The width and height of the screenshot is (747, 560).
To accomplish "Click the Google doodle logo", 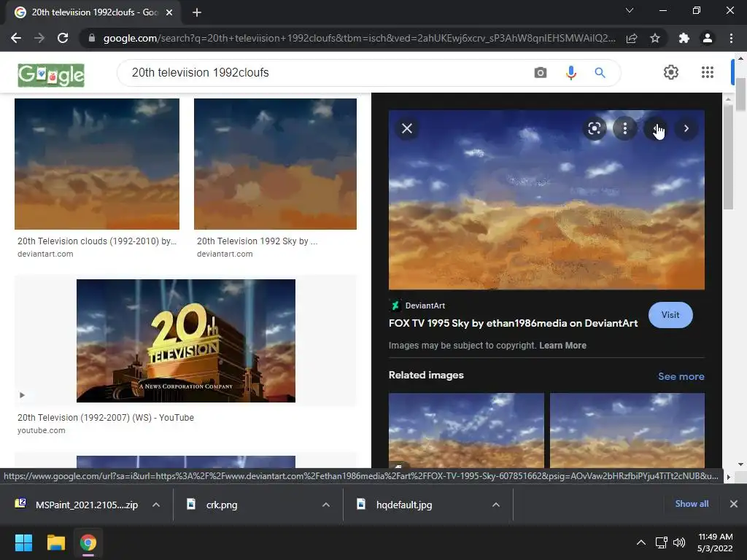I will pyautogui.click(x=51, y=75).
